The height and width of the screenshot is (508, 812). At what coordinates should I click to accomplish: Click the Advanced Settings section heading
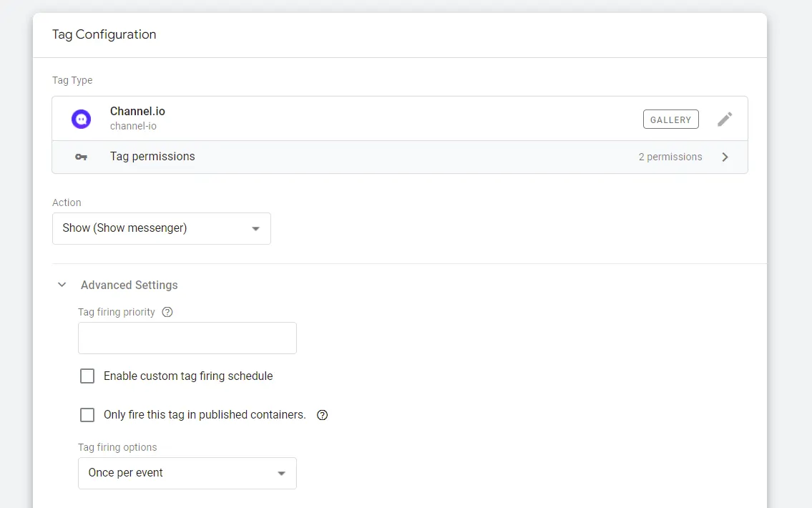coord(129,285)
